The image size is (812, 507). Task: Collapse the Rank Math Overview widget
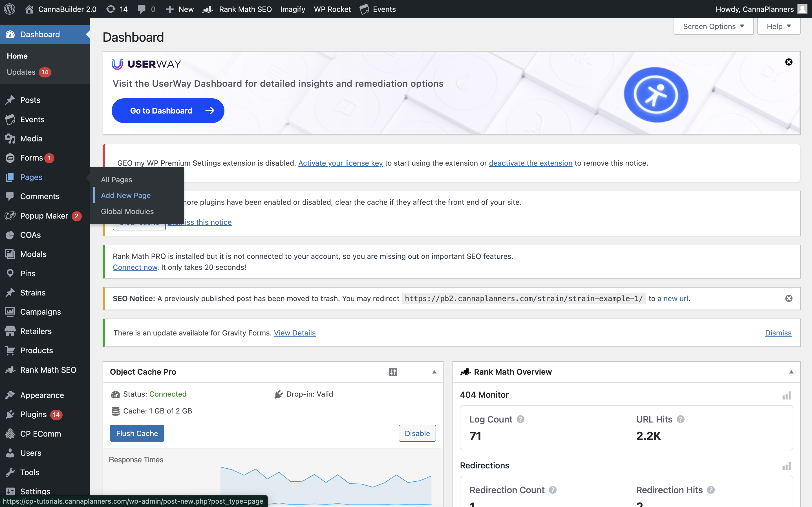pos(791,372)
